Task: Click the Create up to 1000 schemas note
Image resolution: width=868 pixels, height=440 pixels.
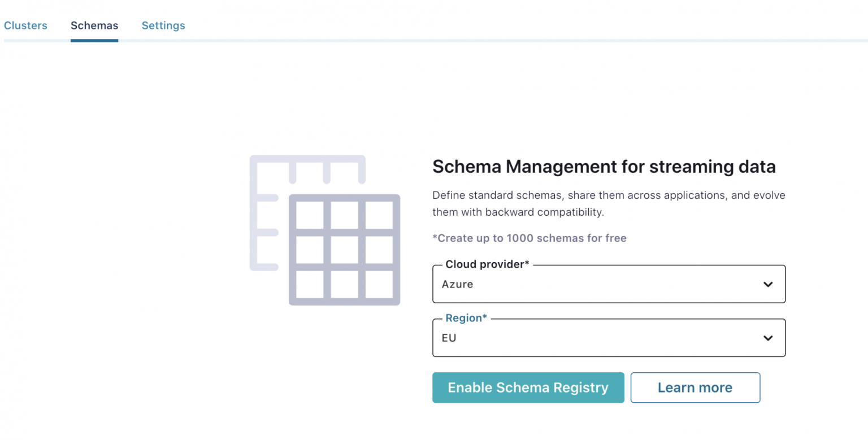Action: pyautogui.click(x=530, y=238)
